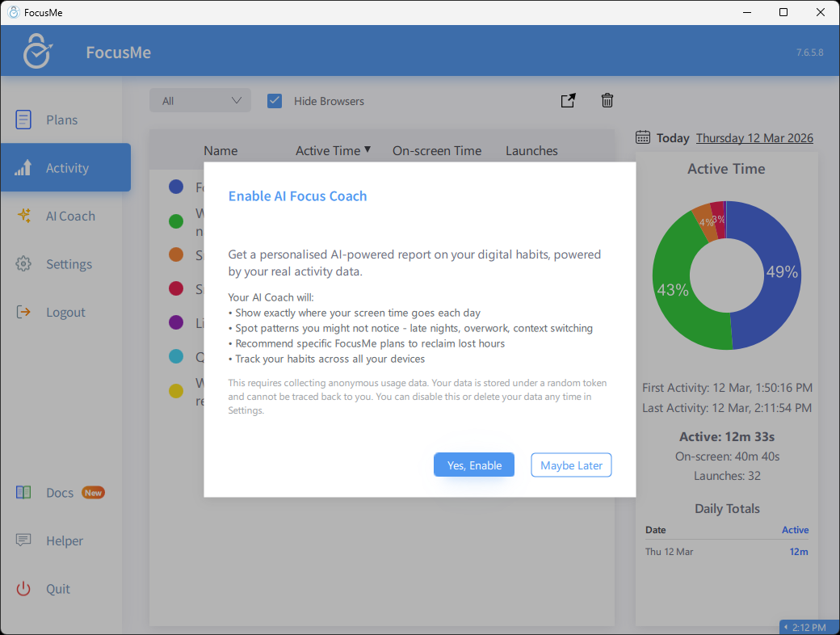Click the Yes, Enable button
This screenshot has height=635, width=840.
click(x=474, y=465)
